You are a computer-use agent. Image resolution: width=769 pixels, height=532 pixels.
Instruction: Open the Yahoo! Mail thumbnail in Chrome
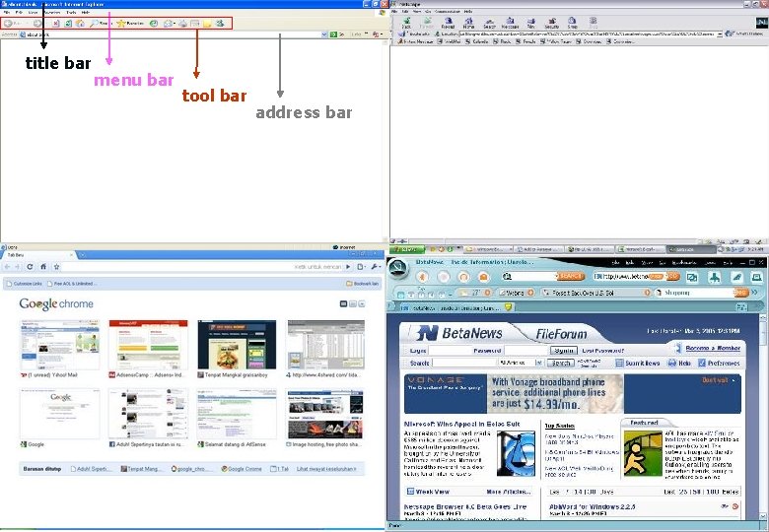60,345
